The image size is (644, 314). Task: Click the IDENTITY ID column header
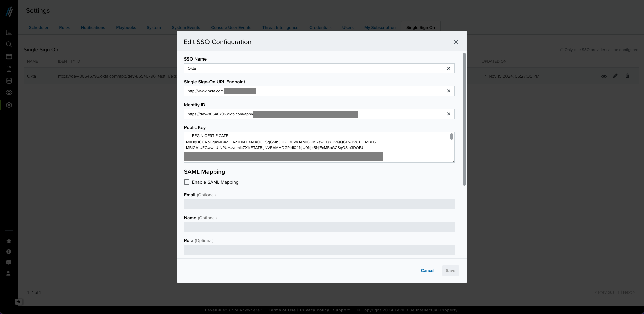click(69, 61)
